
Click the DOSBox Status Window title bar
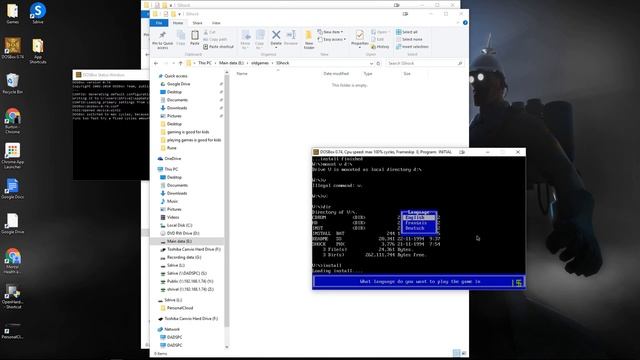tap(111, 75)
